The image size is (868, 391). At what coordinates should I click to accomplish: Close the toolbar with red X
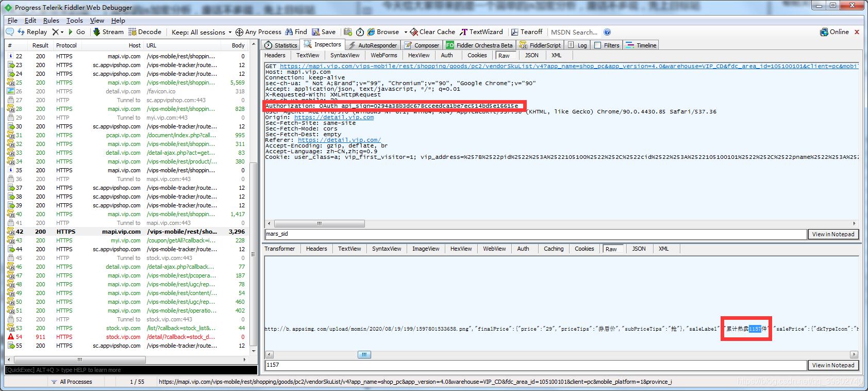tap(857, 32)
